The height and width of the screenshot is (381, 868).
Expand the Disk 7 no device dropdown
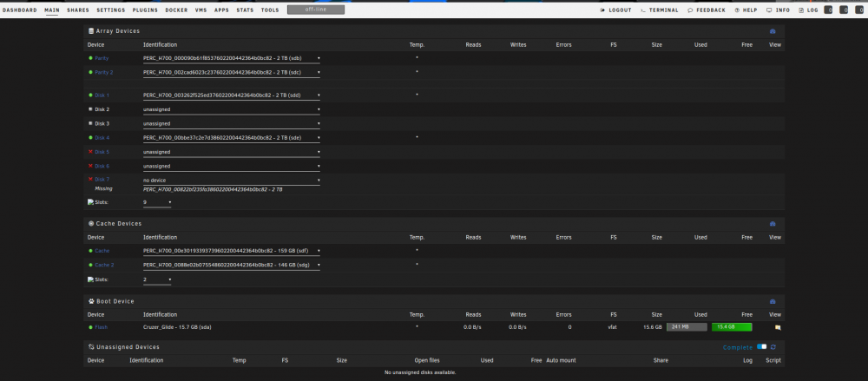(232, 180)
